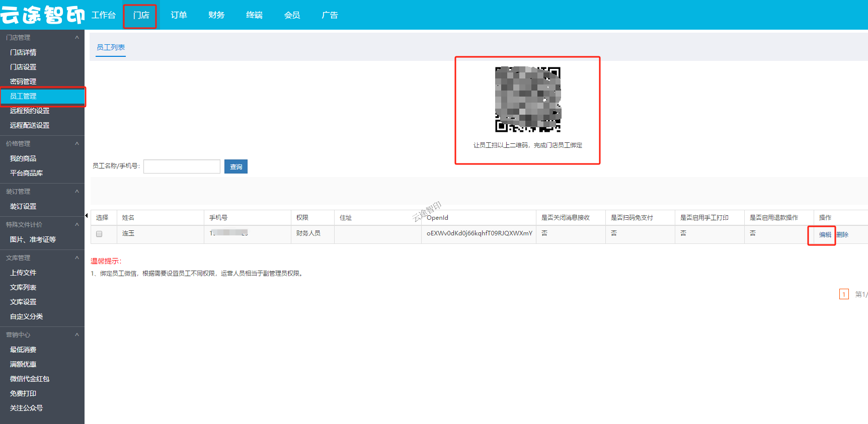Select 员工管理 in sidebar
Image resolution: width=868 pixels, height=424 pixels.
pyautogui.click(x=42, y=96)
